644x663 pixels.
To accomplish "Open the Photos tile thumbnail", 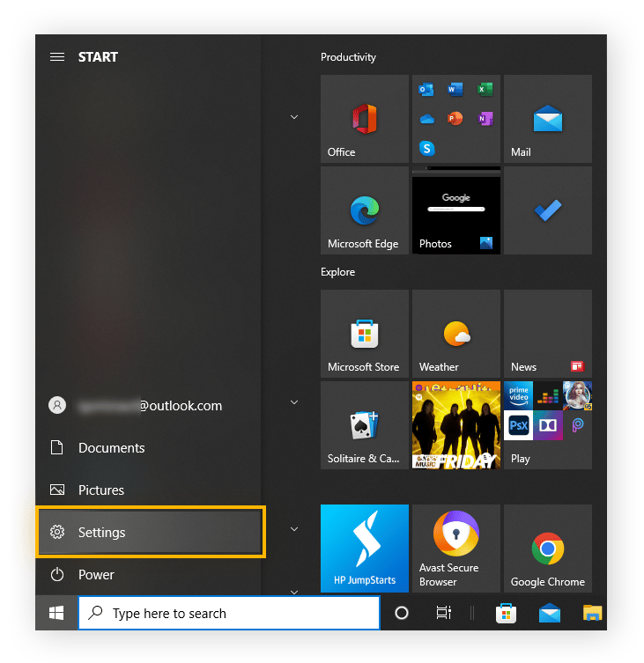I will click(455, 210).
